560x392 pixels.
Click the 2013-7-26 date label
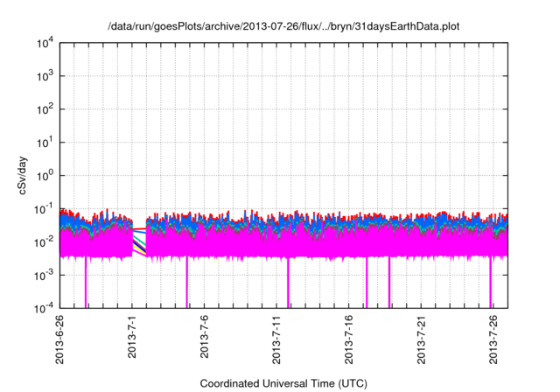(493, 339)
